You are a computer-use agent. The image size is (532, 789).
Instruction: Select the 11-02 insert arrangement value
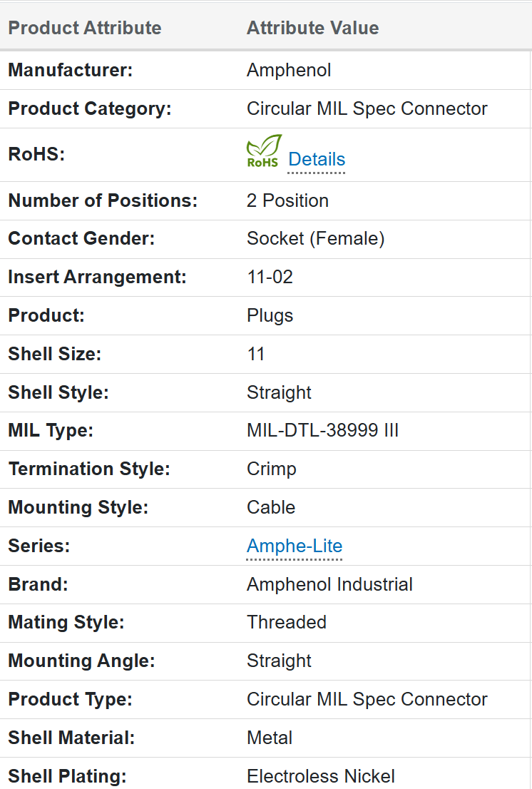270,277
